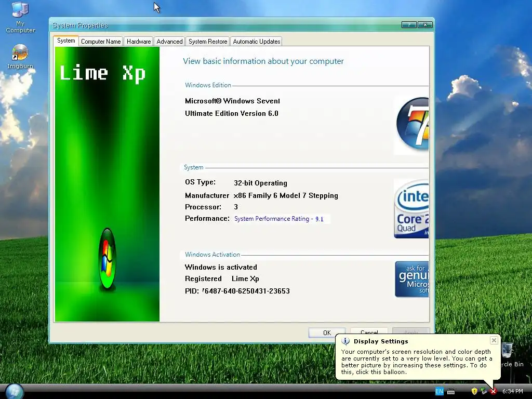Click 'Ultimate Edition Version 6.0' text
Screen dimensions: 532x399
point(231,113)
